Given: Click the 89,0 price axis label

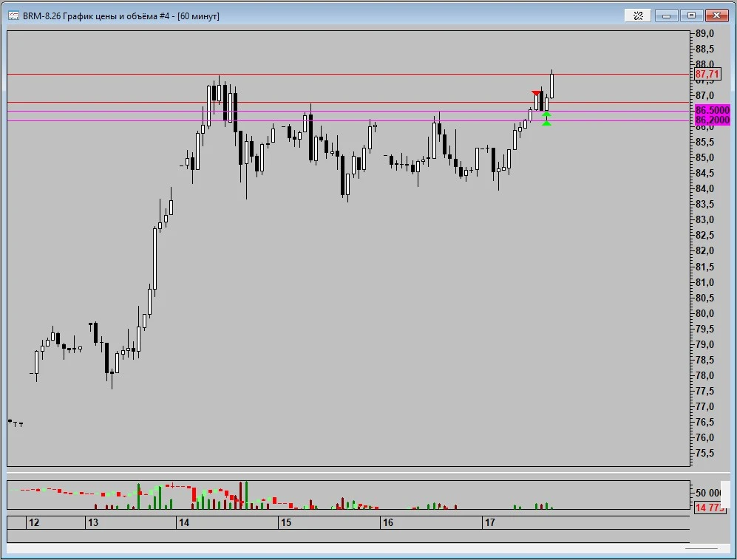Looking at the screenshot, I should (x=704, y=33).
